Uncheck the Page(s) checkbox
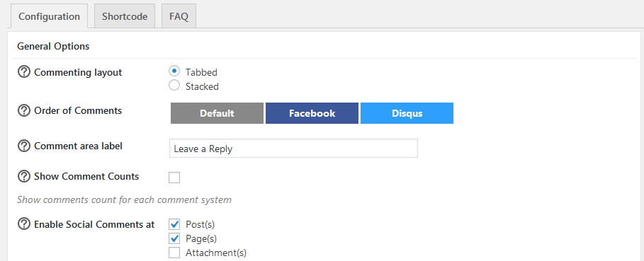Image resolution: width=644 pixels, height=261 pixels. 174,238
